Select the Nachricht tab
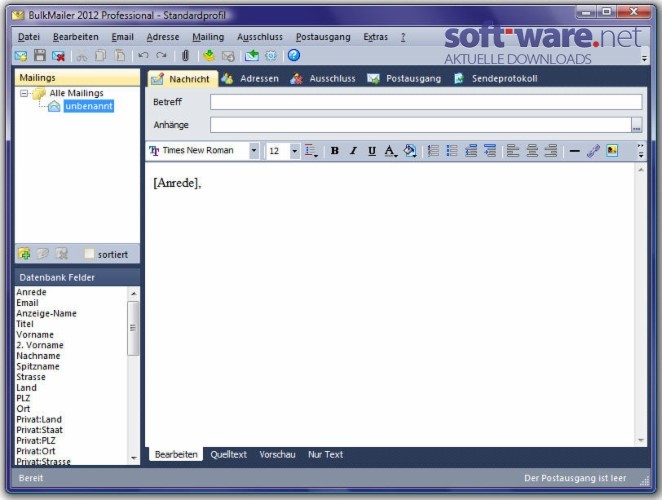Image resolution: width=662 pixels, height=500 pixels. [x=182, y=79]
